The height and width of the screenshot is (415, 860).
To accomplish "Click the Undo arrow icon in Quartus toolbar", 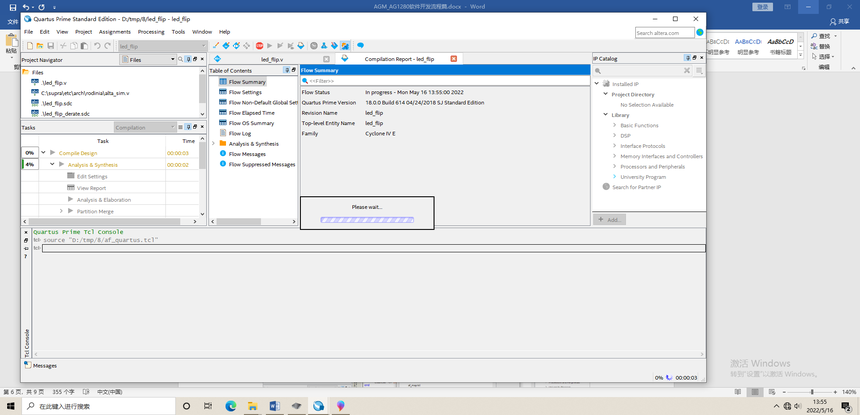I will pos(97,46).
